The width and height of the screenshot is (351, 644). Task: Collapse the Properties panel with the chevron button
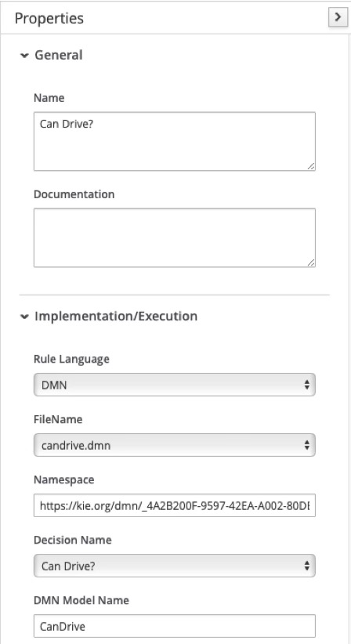(338, 17)
